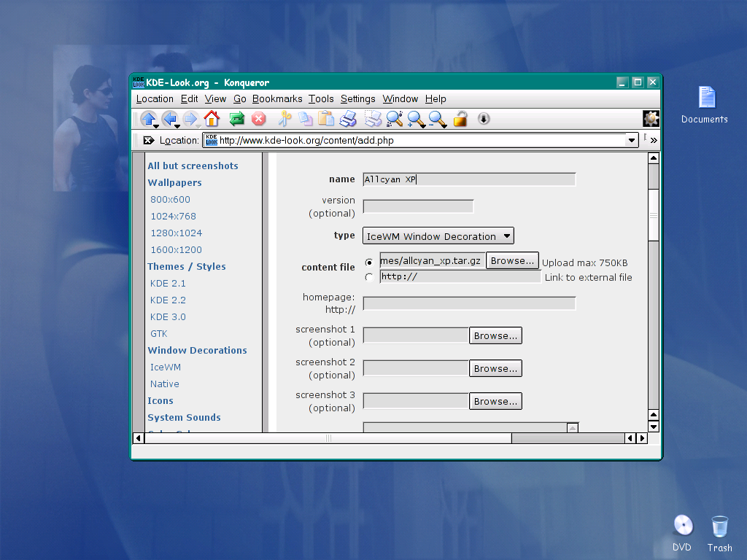The height and width of the screenshot is (560, 747).
Task: Stop loading with red X icon
Action: click(x=258, y=119)
